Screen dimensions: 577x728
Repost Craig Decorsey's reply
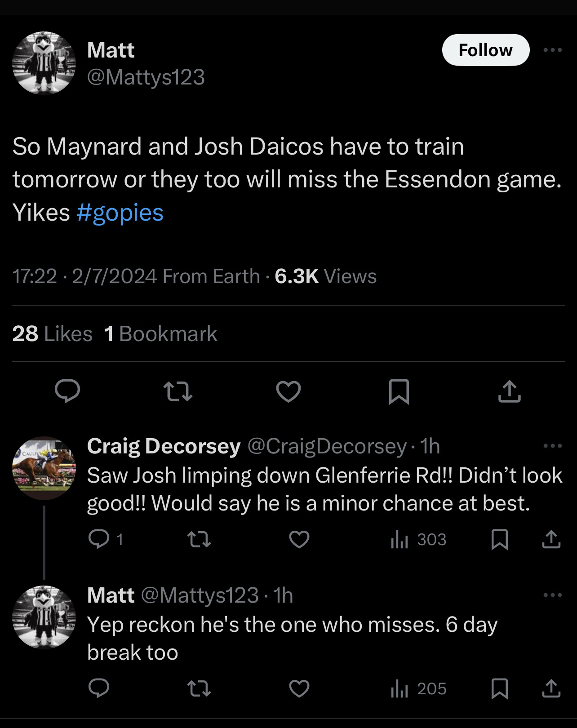click(x=199, y=539)
